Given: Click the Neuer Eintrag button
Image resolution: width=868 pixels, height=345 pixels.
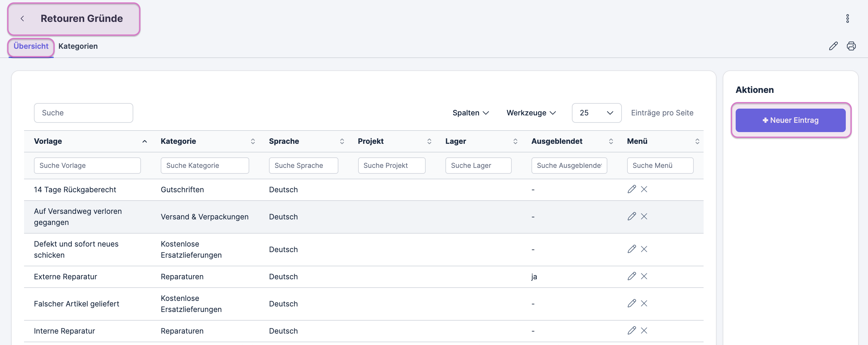Looking at the screenshot, I should pyautogui.click(x=790, y=120).
